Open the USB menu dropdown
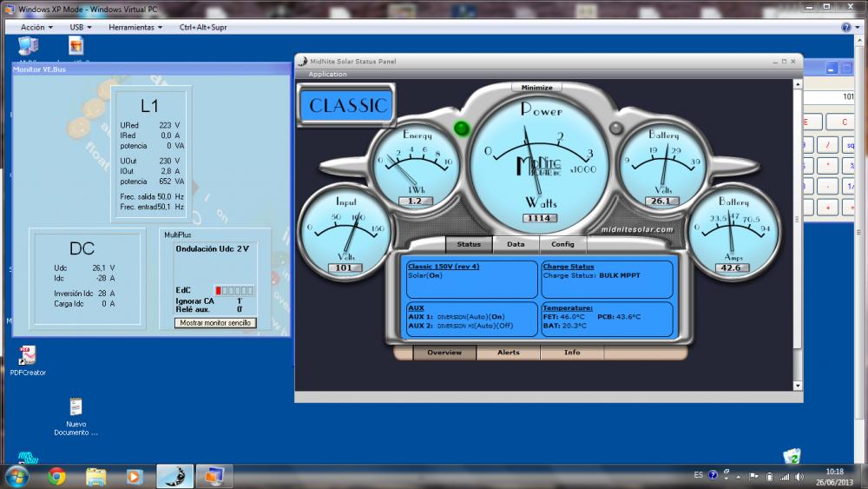868x489 pixels. click(x=80, y=27)
